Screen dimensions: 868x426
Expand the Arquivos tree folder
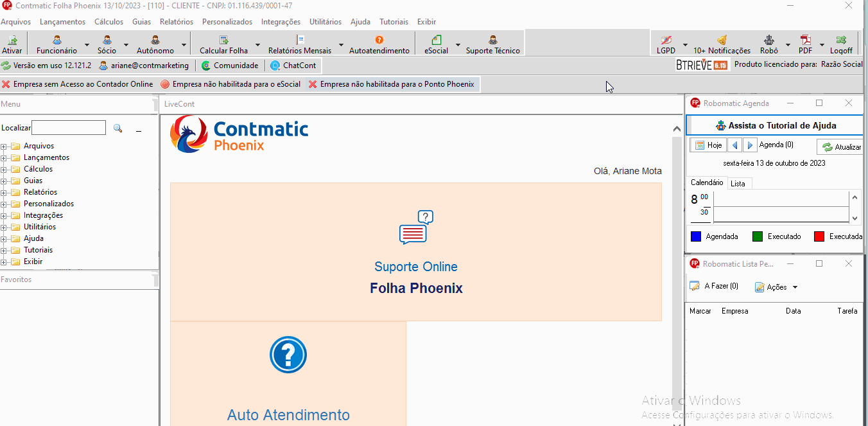pyautogui.click(x=4, y=146)
